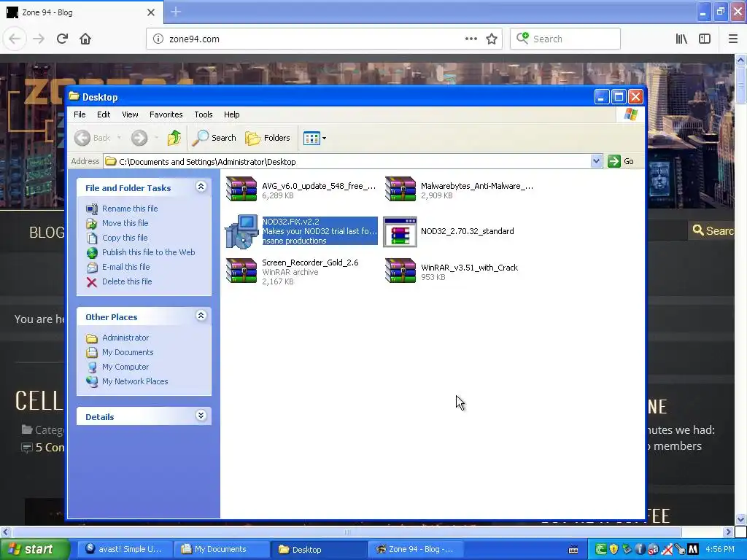The width and height of the screenshot is (747, 560).
Task: Close the Zone 94 - Blog tab
Action: pos(151,12)
